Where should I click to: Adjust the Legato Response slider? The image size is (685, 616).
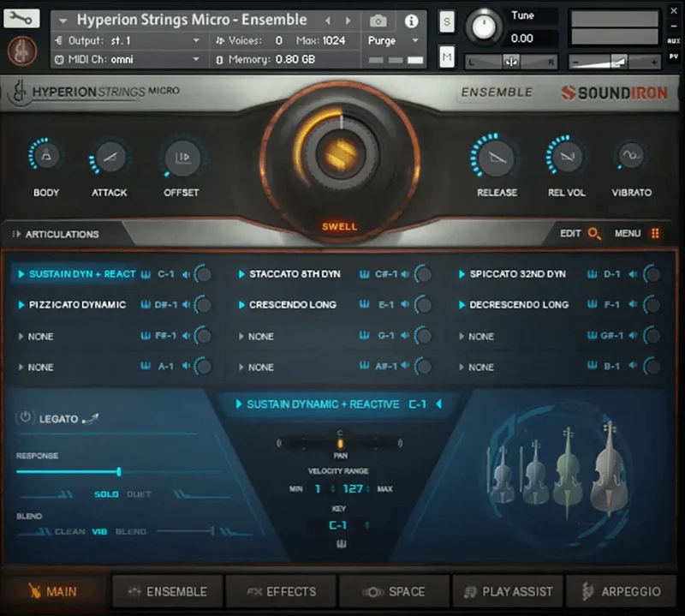(118, 472)
